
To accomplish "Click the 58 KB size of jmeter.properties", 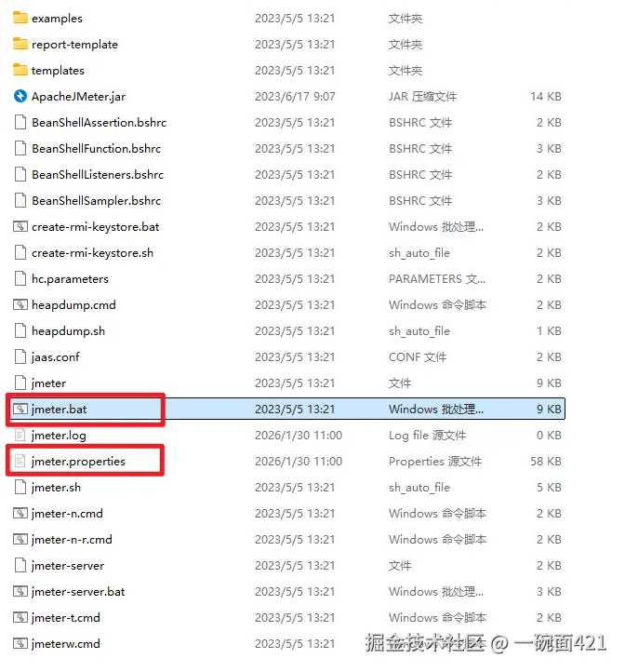I will coord(546,462).
